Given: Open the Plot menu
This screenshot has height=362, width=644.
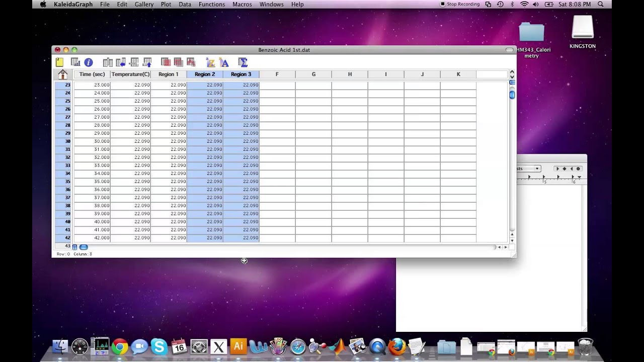Looking at the screenshot, I should pos(166,4).
